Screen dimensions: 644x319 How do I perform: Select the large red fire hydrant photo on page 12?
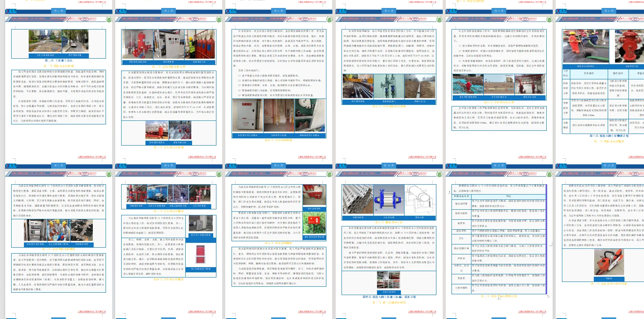pyautogui.click(x=629, y=46)
